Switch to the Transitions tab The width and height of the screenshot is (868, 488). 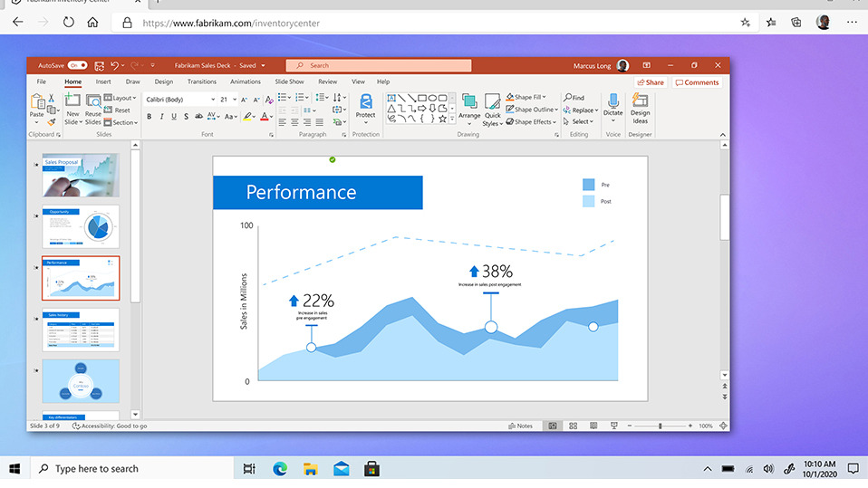click(x=201, y=81)
